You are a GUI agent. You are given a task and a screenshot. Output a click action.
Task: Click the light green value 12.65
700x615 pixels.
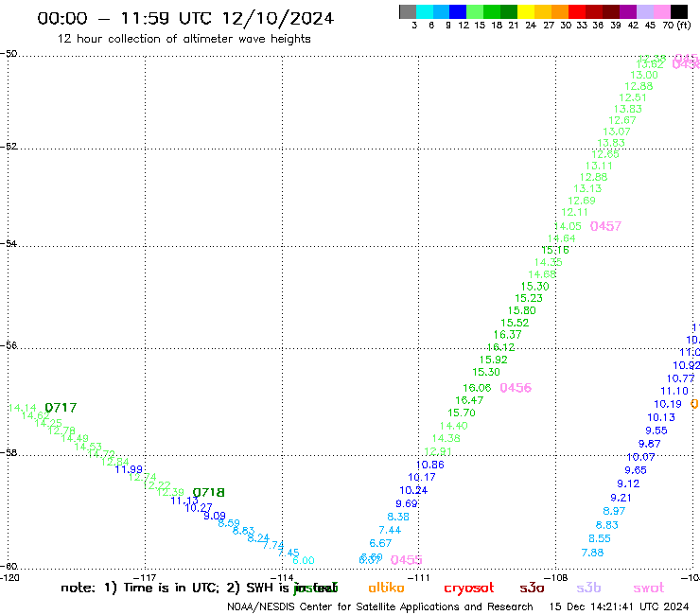pos(605,154)
